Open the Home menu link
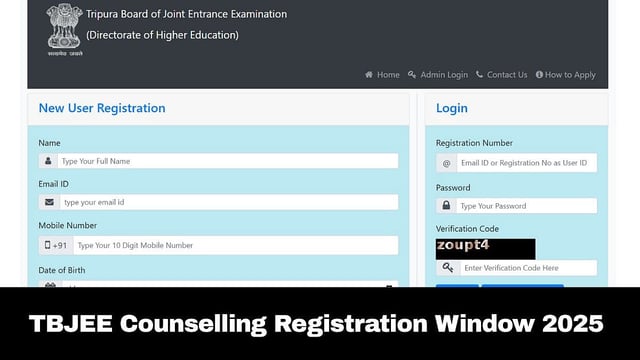This screenshot has height=360, width=640. [x=388, y=75]
